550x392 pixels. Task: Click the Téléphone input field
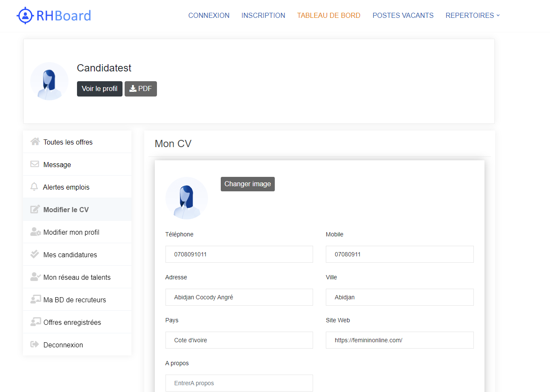click(239, 254)
